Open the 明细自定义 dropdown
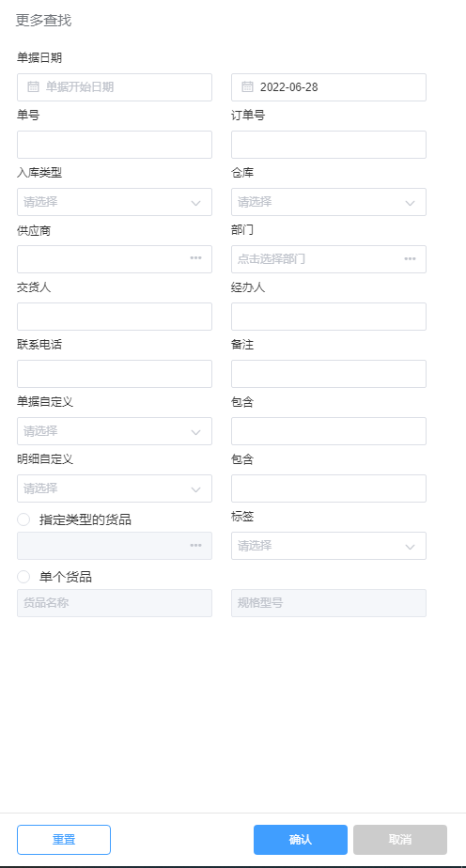The width and height of the screenshot is (466, 868). point(115,488)
